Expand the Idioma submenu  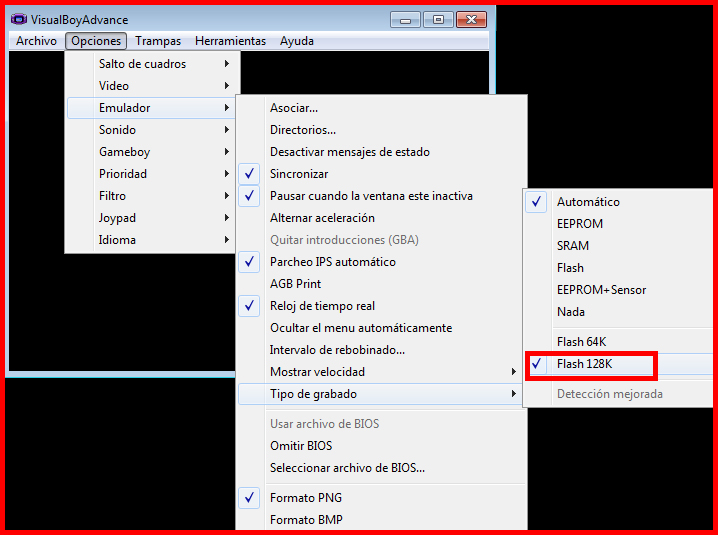tap(151, 240)
